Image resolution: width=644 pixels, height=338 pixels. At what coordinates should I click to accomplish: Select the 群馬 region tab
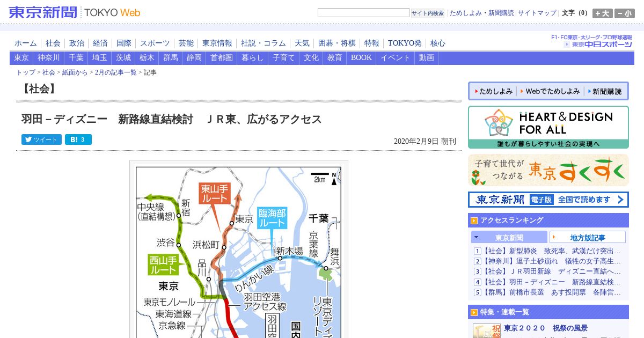coord(171,58)
